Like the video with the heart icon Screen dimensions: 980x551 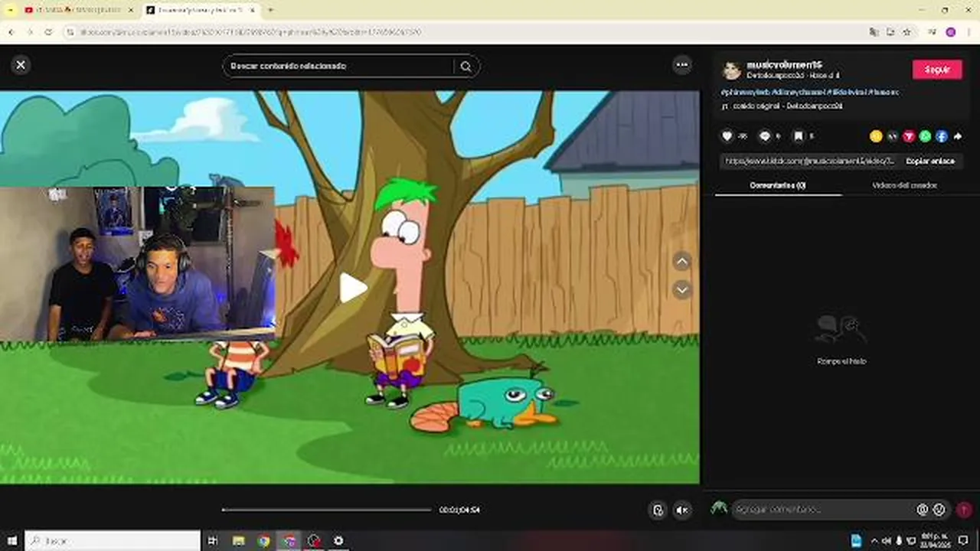[727, 136]
